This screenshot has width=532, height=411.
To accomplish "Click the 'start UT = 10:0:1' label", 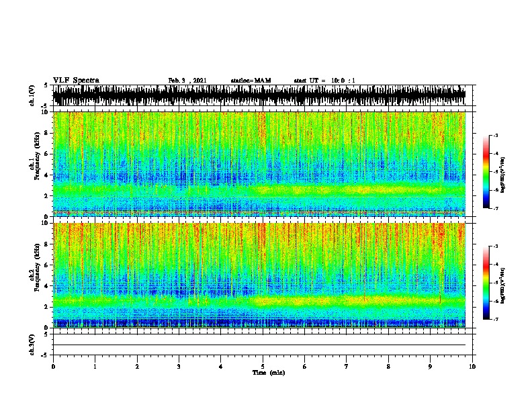I will click(324, 81).
